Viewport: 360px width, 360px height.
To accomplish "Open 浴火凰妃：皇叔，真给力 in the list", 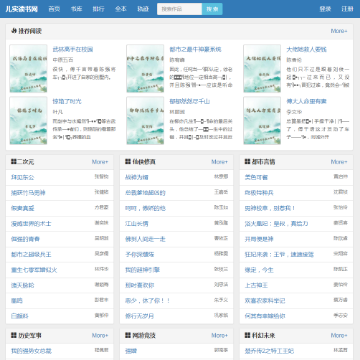I will [x=276, y=224].
